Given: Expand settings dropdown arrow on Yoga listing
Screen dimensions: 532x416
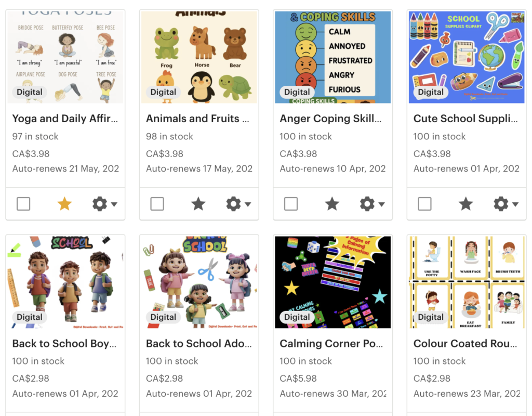Looking at the screenshot, I should click(x=114, y=204).
